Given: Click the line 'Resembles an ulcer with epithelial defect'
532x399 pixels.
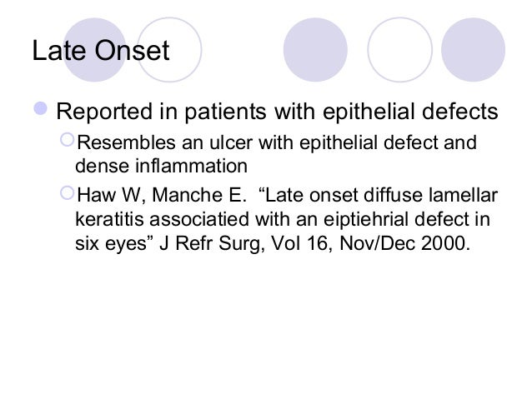Looking at the screenshot, I should [x=260, y=142].
